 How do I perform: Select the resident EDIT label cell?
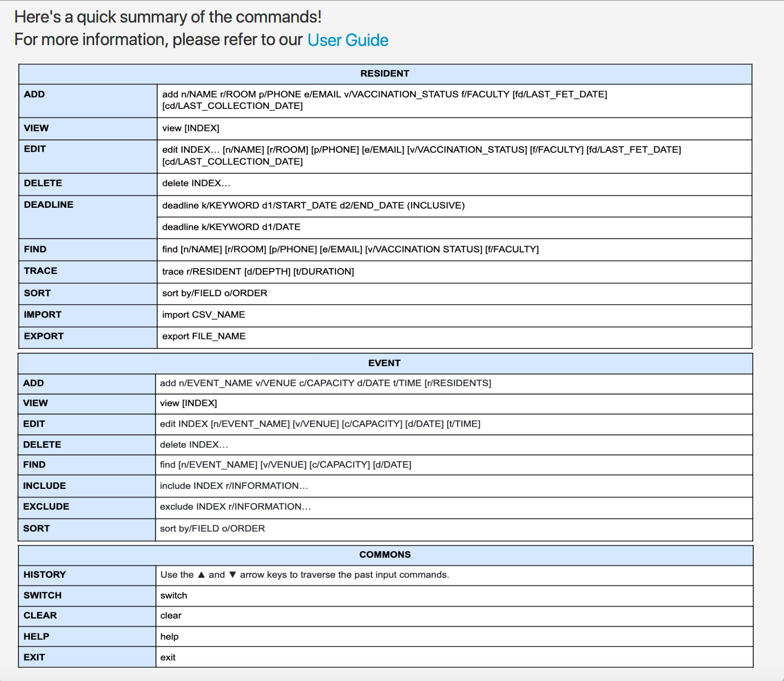point(88,157)
